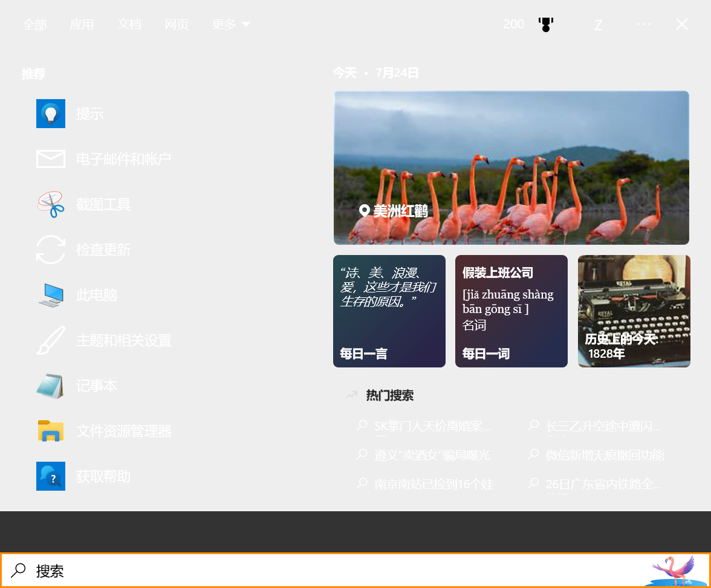Expand the 更多 dropdown
The height and width of the screenshot is (588, 711).
click(231, 25)
